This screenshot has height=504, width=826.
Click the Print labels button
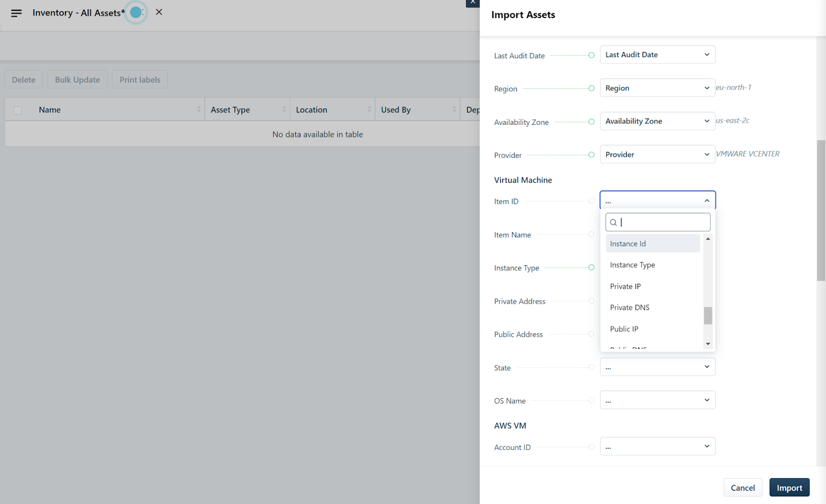coord(140,79)
